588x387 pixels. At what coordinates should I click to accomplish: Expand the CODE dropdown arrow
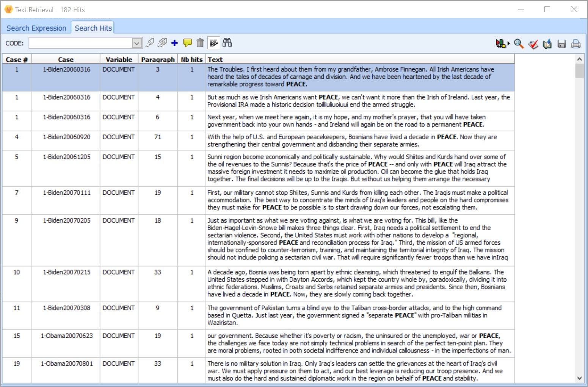click(x=137, y=43)
